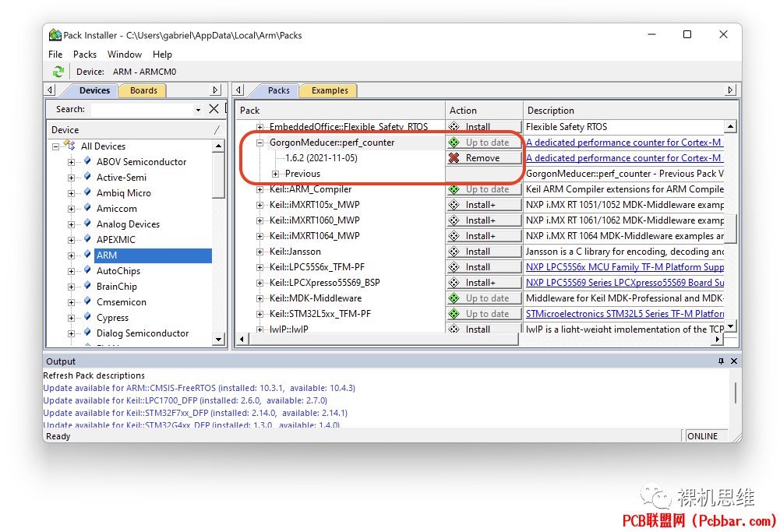Click the Active-Semi vendor icon
Image resolution: width=780 pixels, height=532 pixels.
click(x=87, y=177)
